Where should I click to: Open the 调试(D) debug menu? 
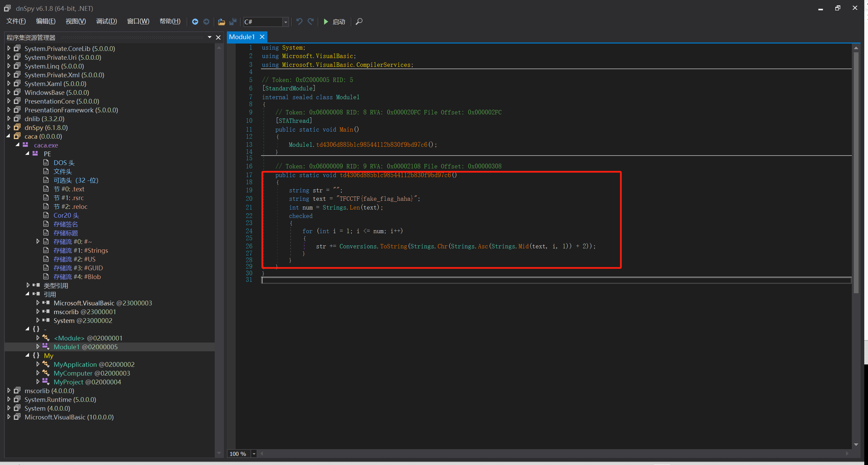[x=106, y=21]
